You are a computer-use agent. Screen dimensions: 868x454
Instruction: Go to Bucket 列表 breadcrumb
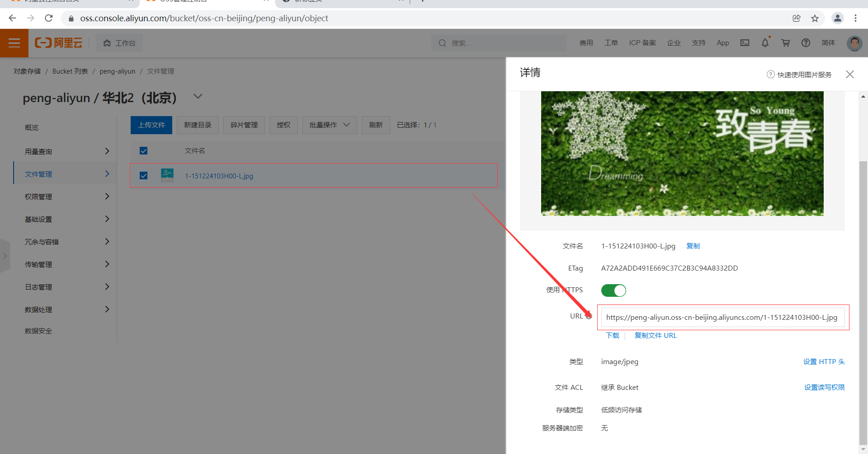coord(70,71)
